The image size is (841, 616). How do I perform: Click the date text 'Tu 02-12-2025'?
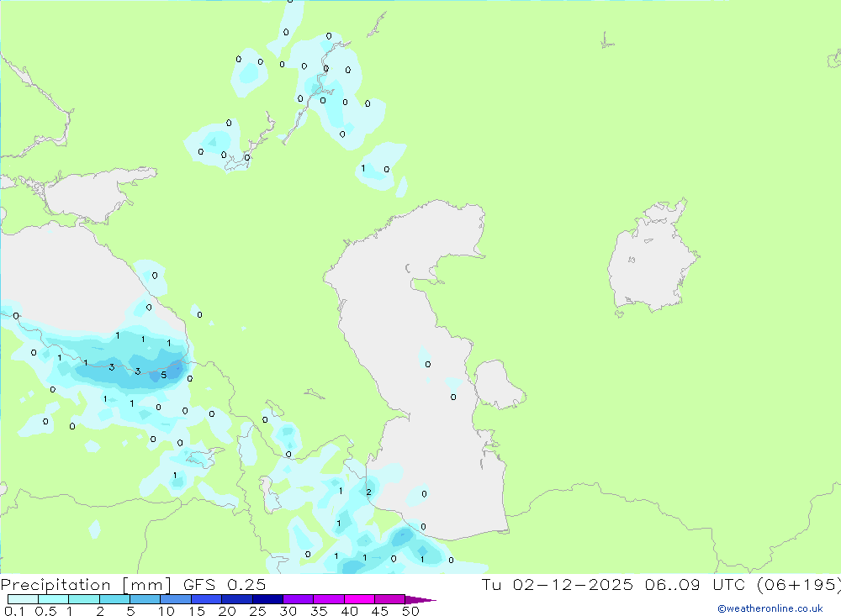pos(557,585)
